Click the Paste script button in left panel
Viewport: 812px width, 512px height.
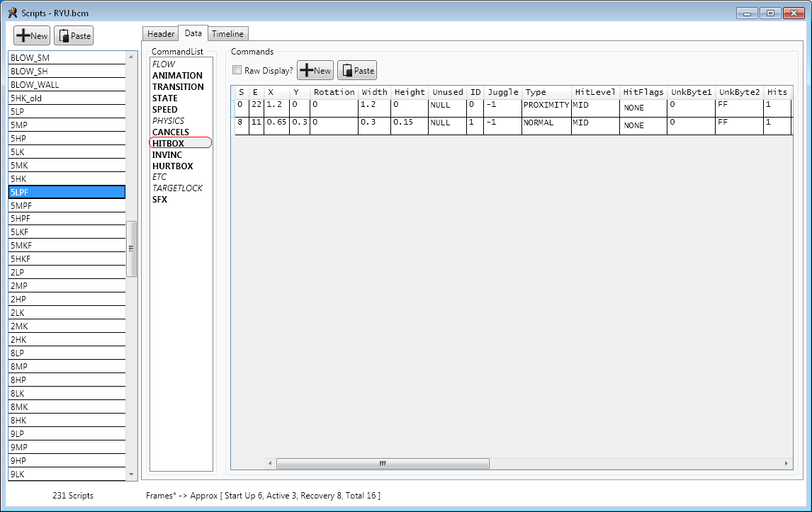pos(74,35)
